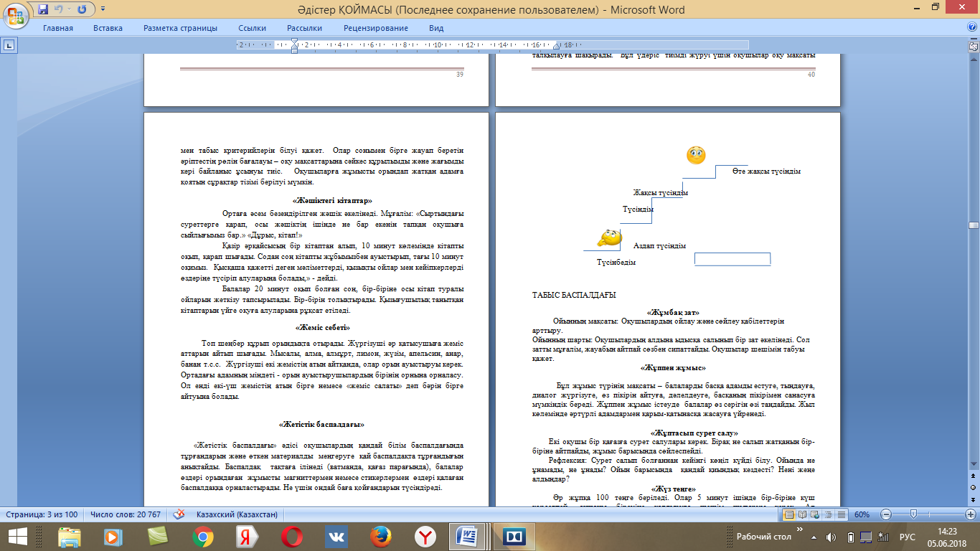Save the document with the floppy icon

tap(43, 10)
